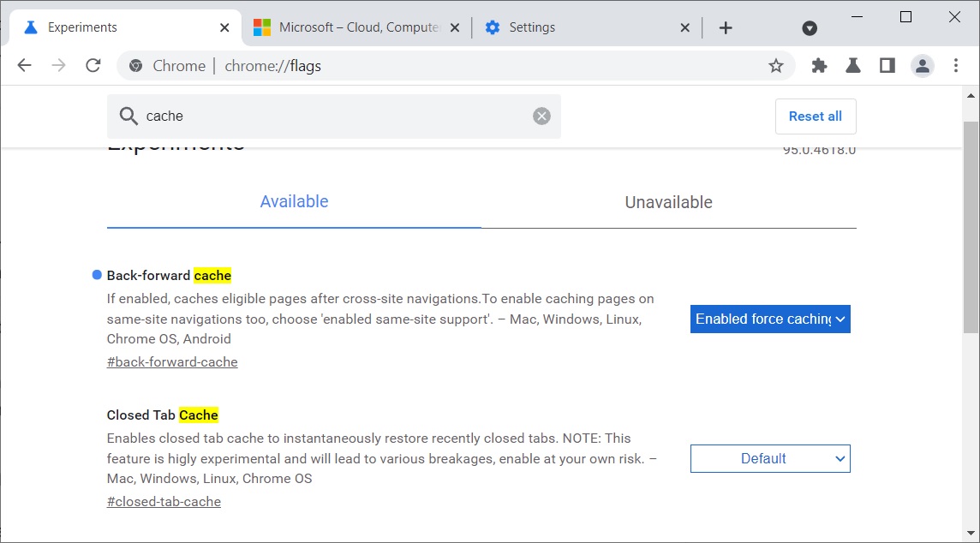Screen dimensions: 980x543
Task: Expand Back-forward cache setting dropdown
Action: coord(770,319)
